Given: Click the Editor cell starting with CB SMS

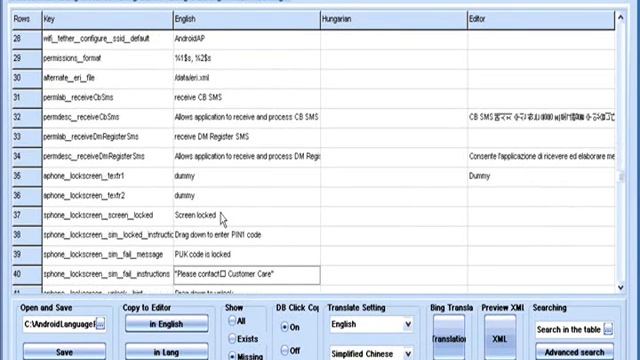Looking at the screenshot, I should click(x=541, y=117).
